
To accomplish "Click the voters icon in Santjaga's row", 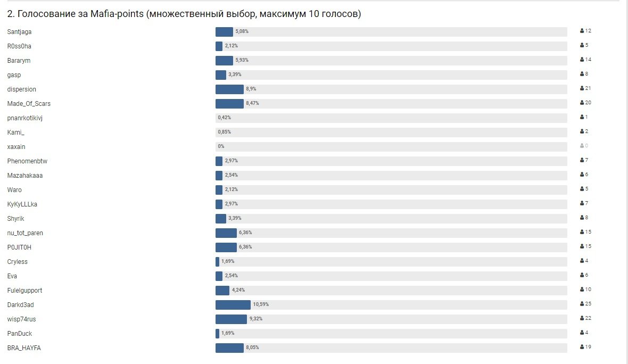I will (x=582, y=31).
